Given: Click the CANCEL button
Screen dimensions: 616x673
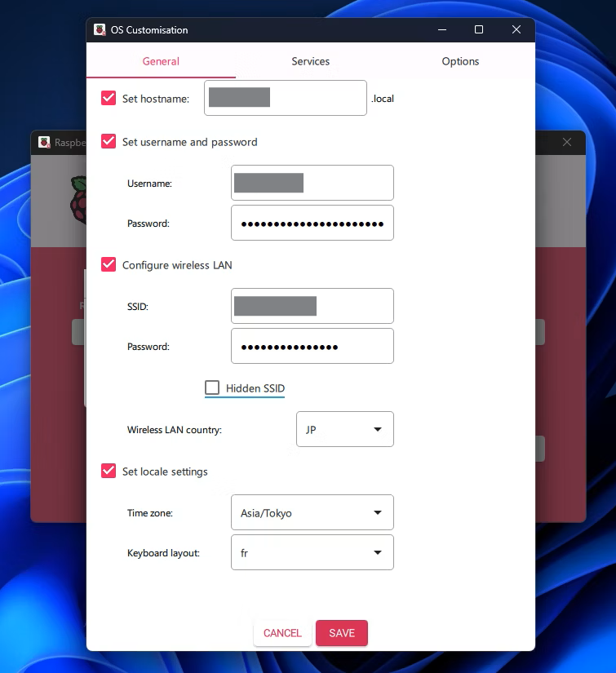Looking at the screenshot, I should pyautogui.click(x=282, y=633).
